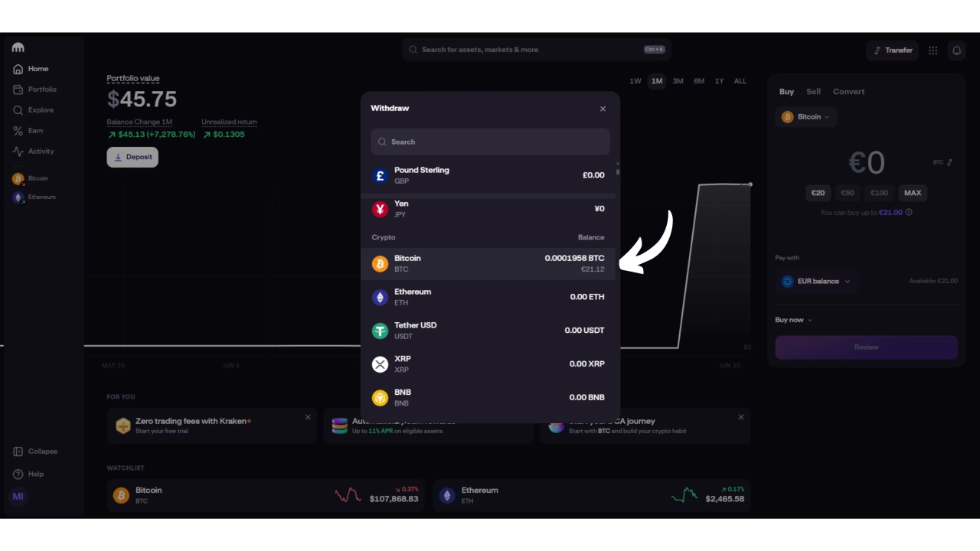Select the €20 preset amount
Screen dimensions: 980x551
coord(818,193)
